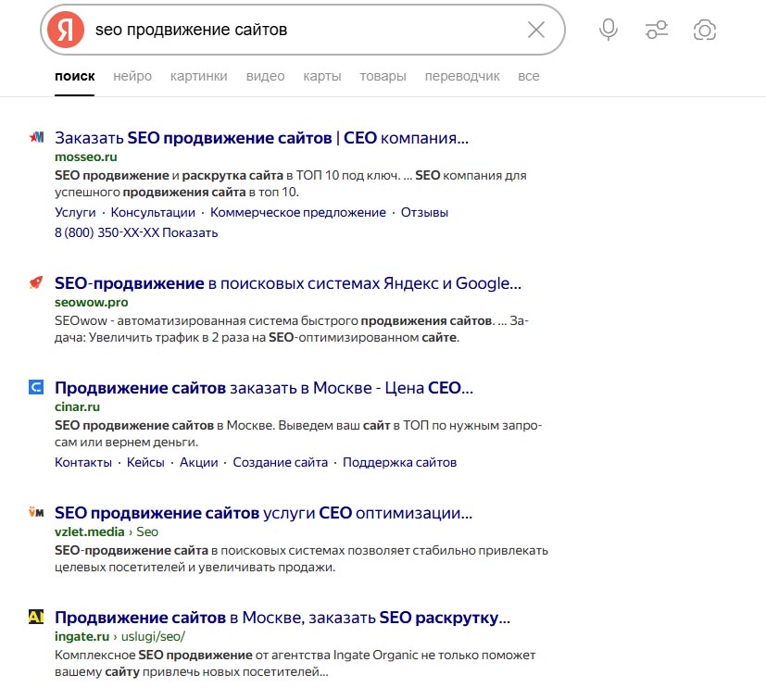Open the переводчик tab

pyautogui.click(x=462, y=76)
